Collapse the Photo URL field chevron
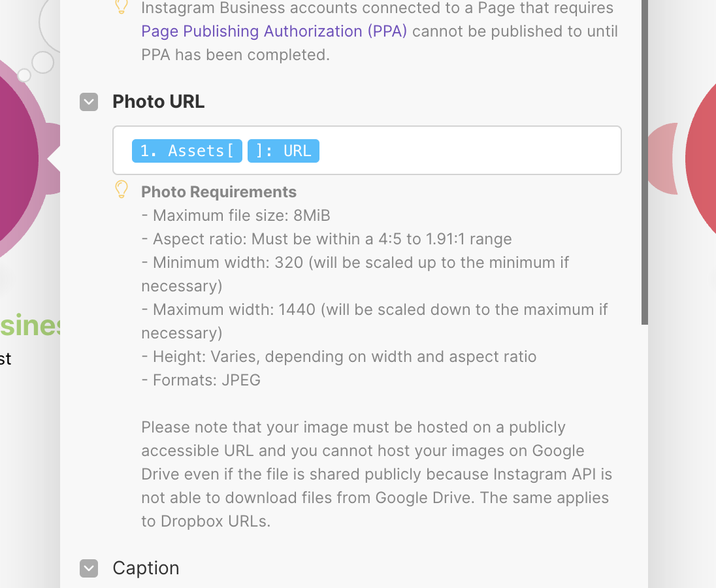 (x=89, y=102)
